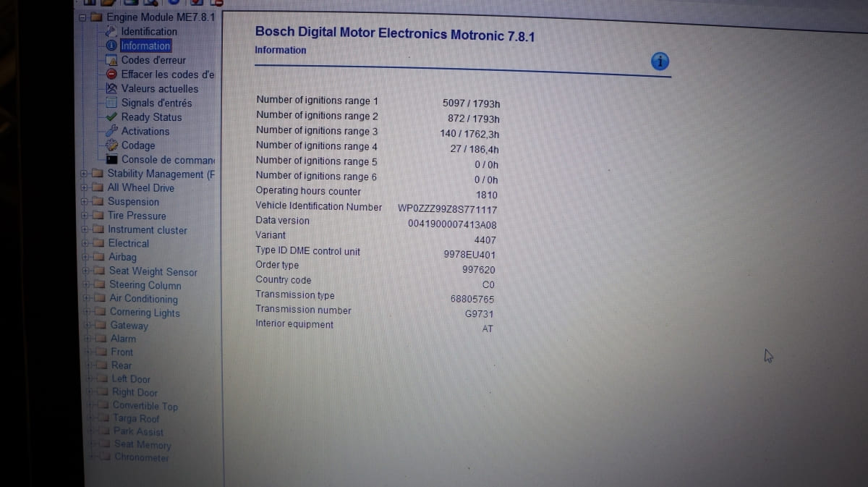Open the Convertible Top module
Image resolution: width=868 pixels, height=487 pixels.
(145, 406)
